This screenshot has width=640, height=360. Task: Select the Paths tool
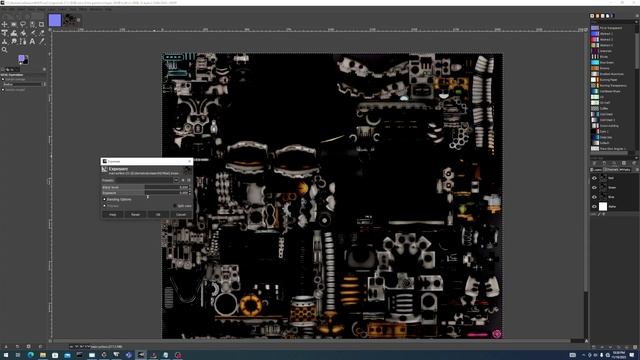tap(23, 41)
